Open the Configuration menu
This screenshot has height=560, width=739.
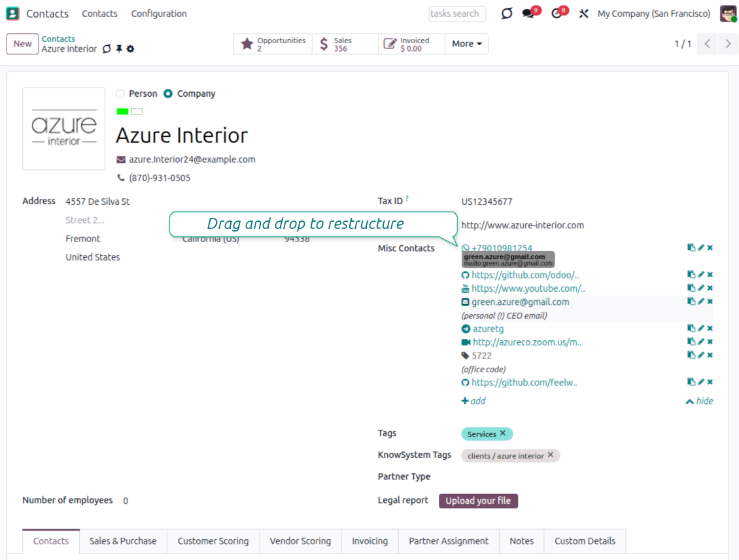coord(159,14)
